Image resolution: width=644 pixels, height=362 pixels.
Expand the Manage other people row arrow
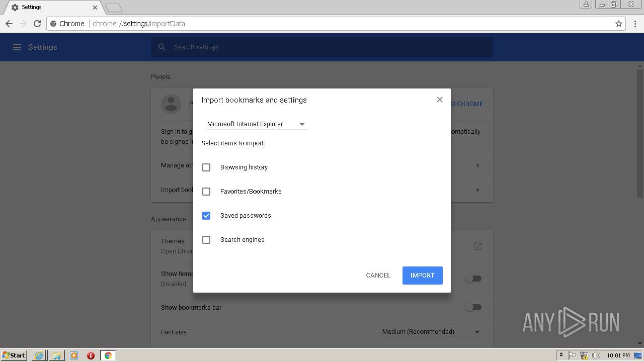[478, 165]
